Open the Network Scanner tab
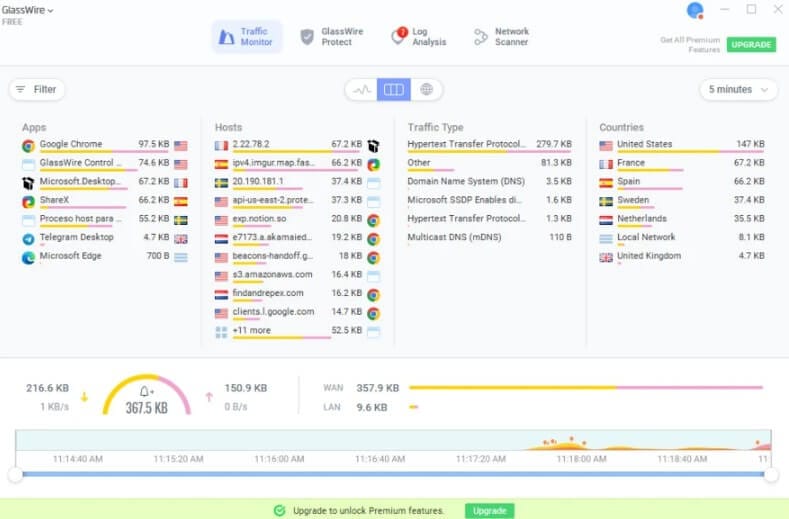Image resolution: width=789 pixels, height=519 pixels. (x=502, y=37)
